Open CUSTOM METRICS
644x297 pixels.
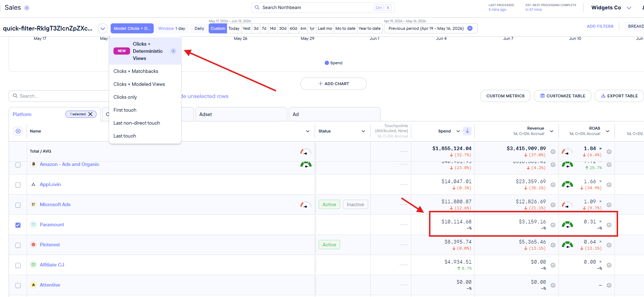(505, 96)
